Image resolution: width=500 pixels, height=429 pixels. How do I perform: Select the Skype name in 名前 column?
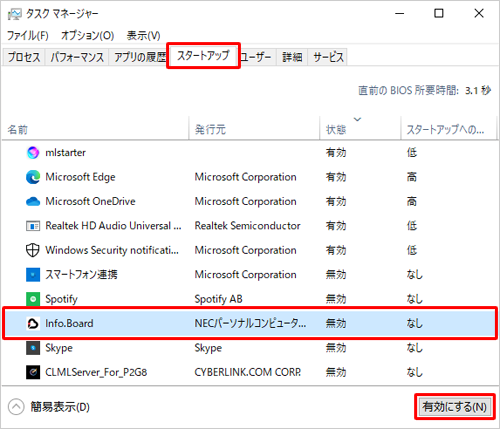coord(59,348)
